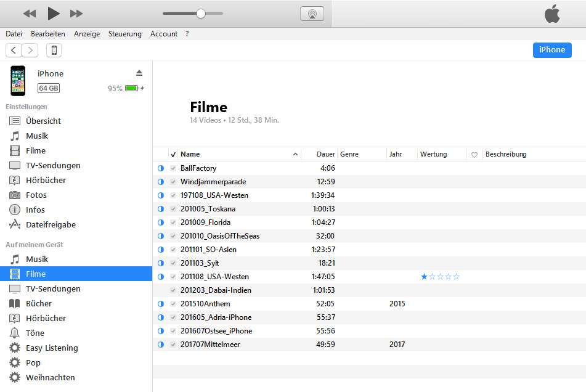Select Hörbücher under Auf meinem Gerät
Screen dimensions: 586x392
(76, 319)
